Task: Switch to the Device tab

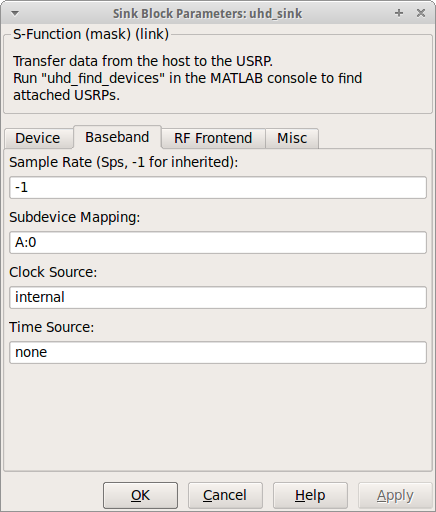Action: (x=38, y=138)
